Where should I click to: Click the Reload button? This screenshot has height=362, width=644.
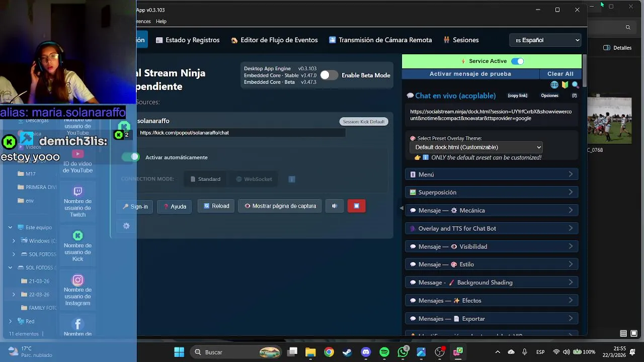point(216,206)
